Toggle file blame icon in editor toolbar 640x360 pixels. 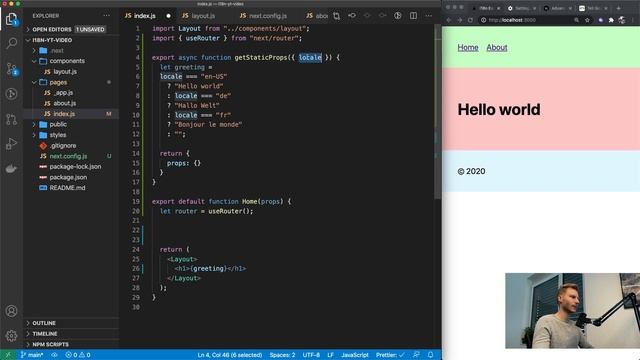click(x=398, y=16)
